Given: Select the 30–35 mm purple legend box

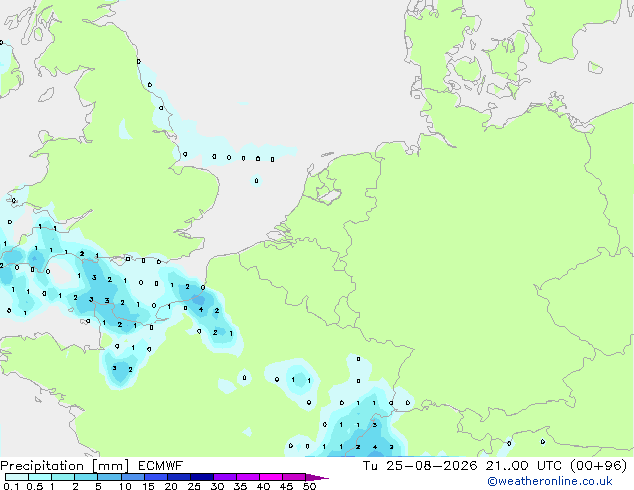Looking at the screenshot, I should (x=225, y=477).
